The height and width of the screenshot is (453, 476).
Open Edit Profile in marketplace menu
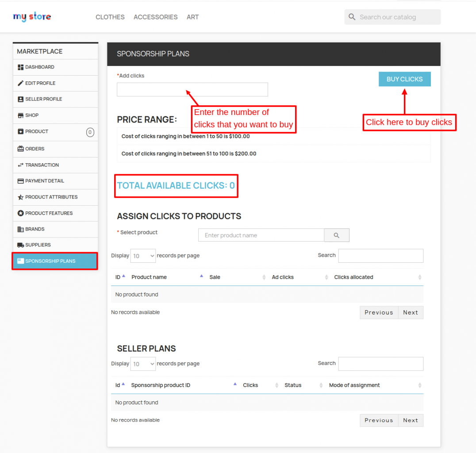pyautogui.click(x=55, y=83)
